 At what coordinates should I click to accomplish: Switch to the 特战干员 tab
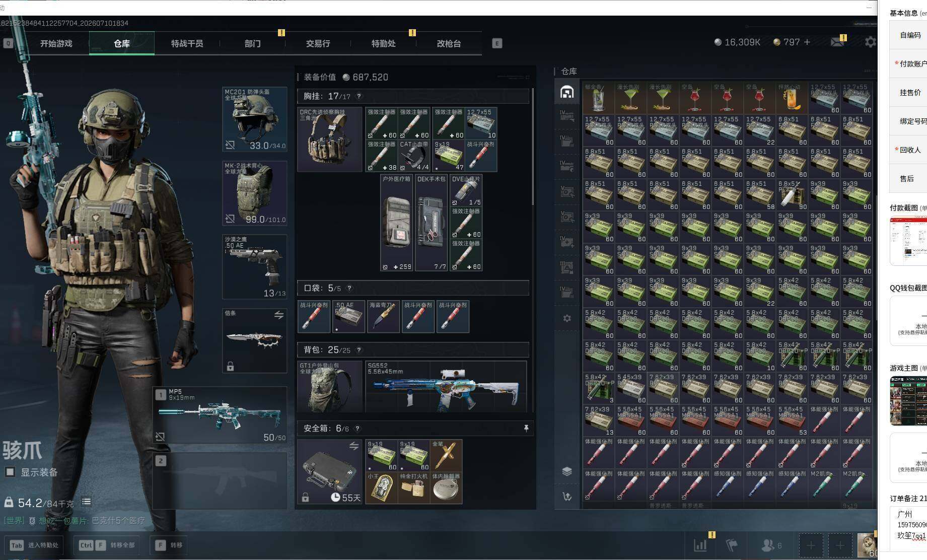pos(187,43)
